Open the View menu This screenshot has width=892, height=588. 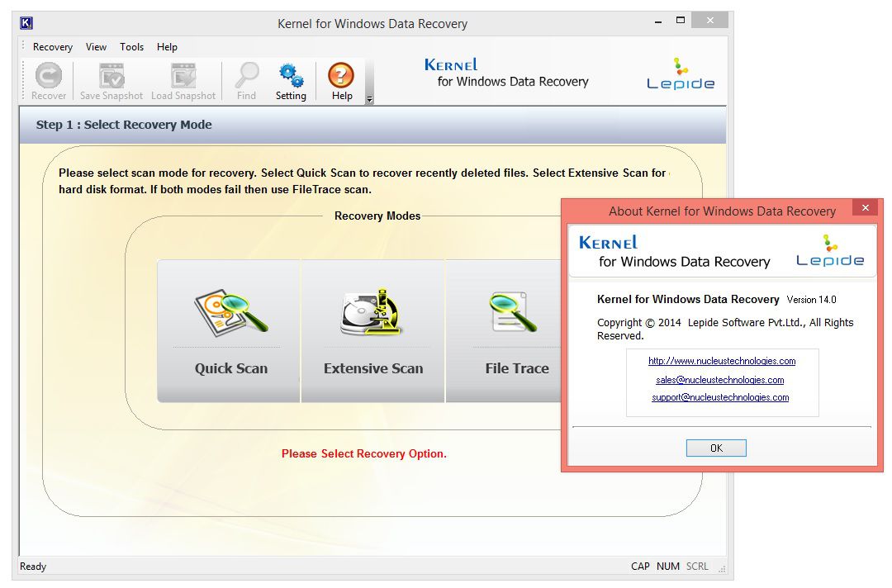(x=96, y=47)
